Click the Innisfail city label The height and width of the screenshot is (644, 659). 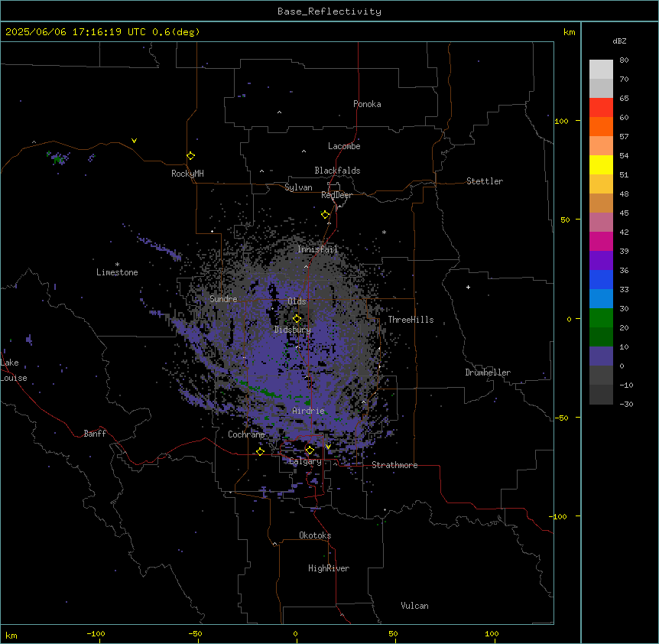(318, 249)
